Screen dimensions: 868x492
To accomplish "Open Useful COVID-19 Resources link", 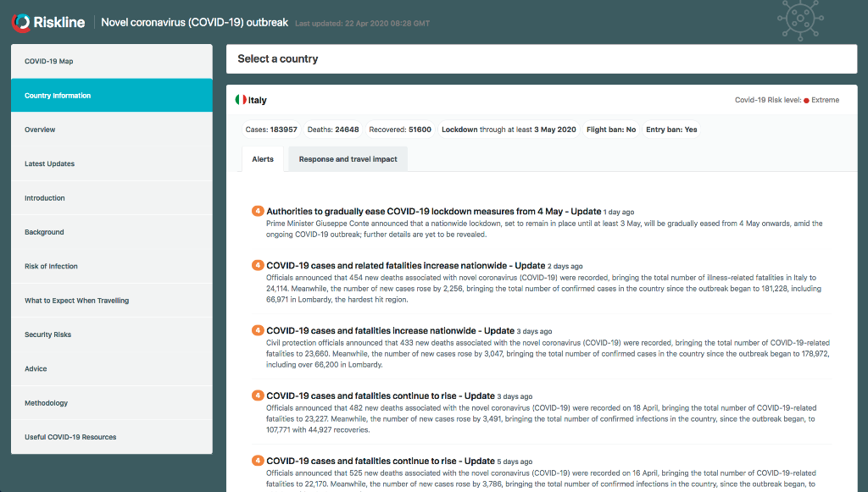I will pos(111,437).
